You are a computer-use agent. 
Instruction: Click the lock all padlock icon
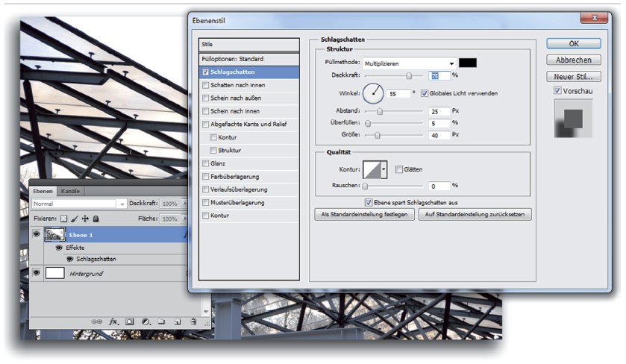coord(96,219)
